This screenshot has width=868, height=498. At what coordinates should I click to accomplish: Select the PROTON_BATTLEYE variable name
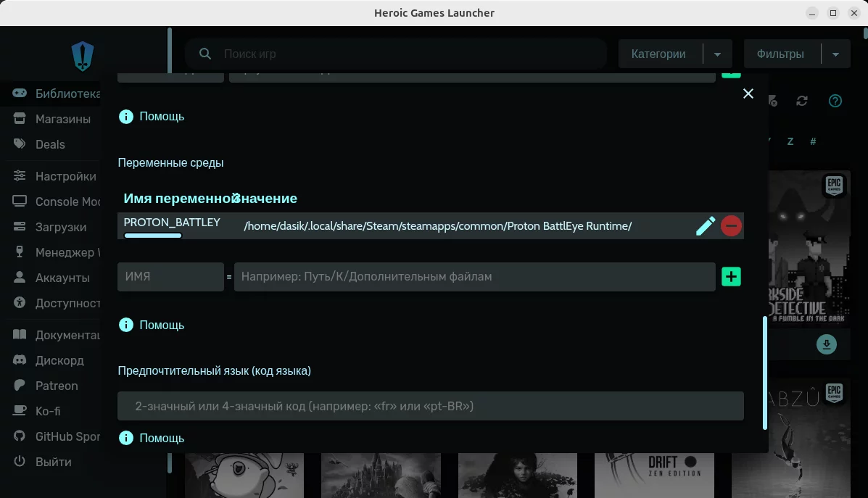[172, 223]
